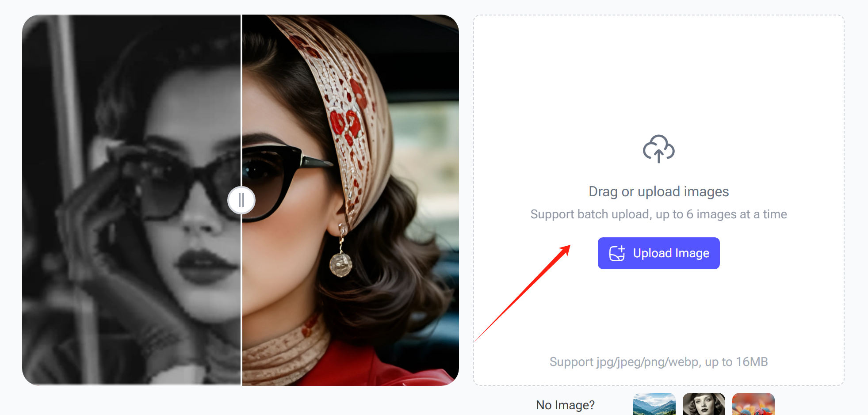Click the image-plus icon inside Upload Image button
This screenshot has height=415, width=868.
618,253
